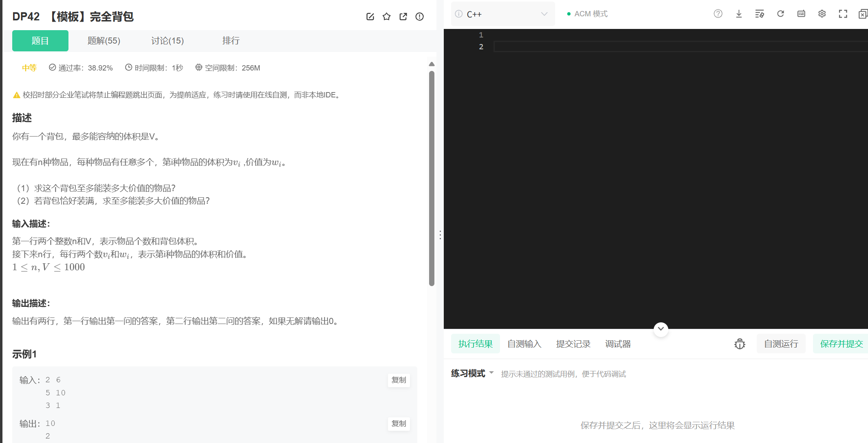Collapse the result panel chevron
This screenshot has width=868, height=443.
click(661, 329)
